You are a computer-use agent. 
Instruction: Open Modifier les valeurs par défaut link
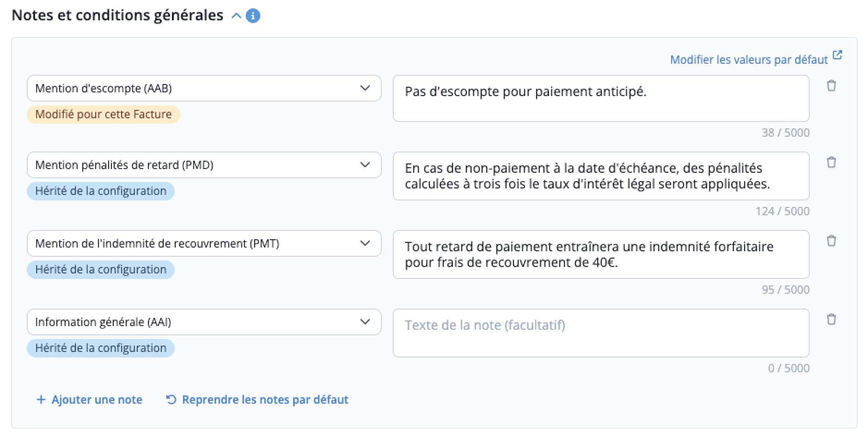pos(749,60)
